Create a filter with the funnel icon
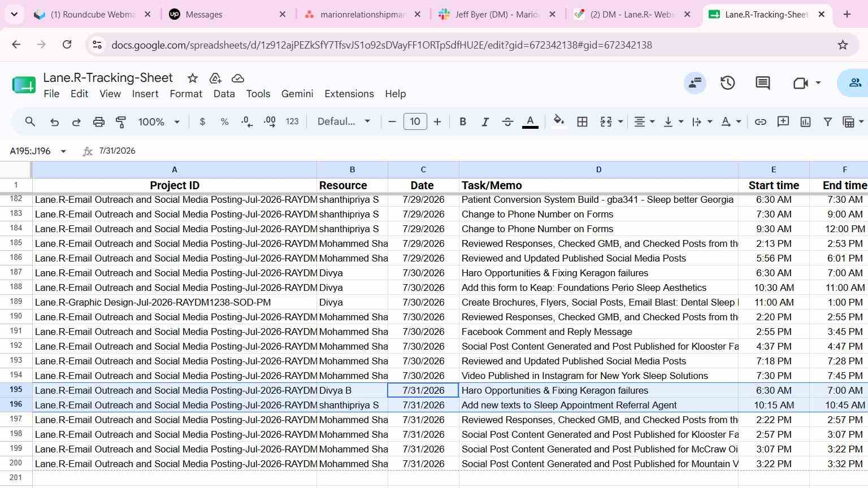 pyautogui.click(x=827, y=121)
